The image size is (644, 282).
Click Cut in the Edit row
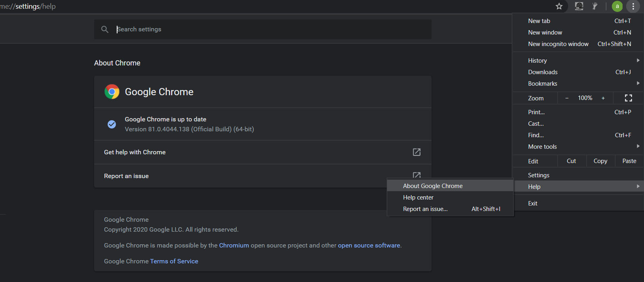(571, 161)
